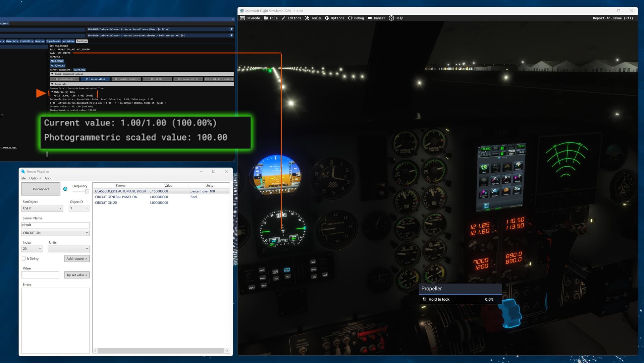Click the horizontal scrollbar in simvar table

(x=161, y=350)
